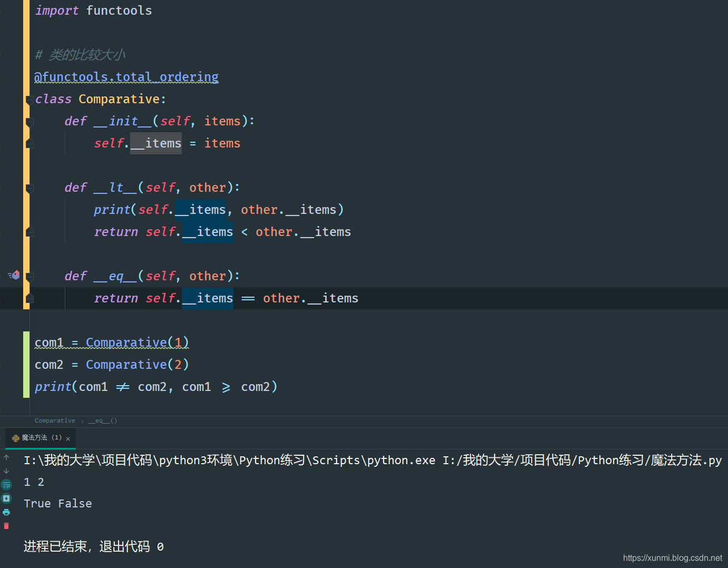Collapse the class Comparative fold marker
Image resolution: width=728 pixels, height=568 pixels.
pos(29,100)
